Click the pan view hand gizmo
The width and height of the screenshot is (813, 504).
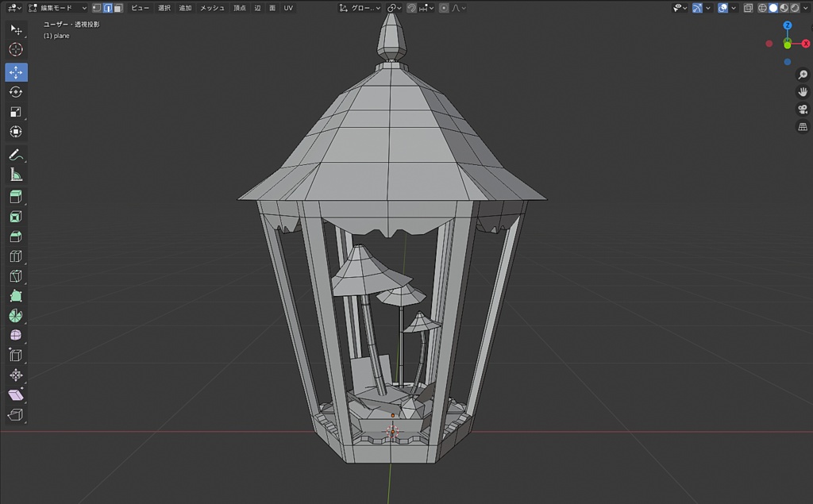pos(803,92)
